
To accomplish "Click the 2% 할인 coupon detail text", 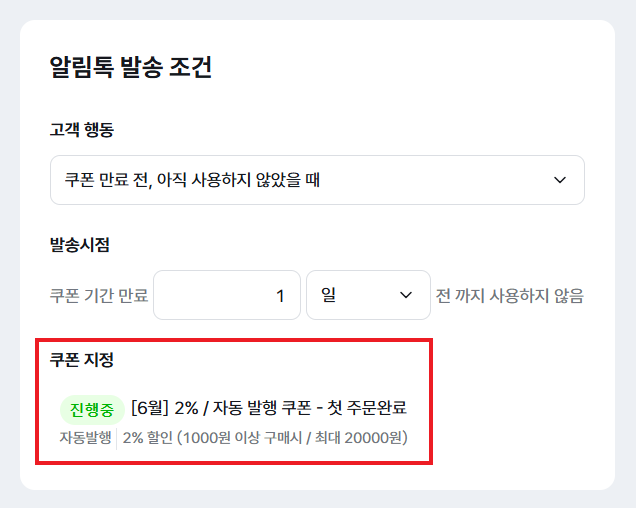I will [147, 437].
